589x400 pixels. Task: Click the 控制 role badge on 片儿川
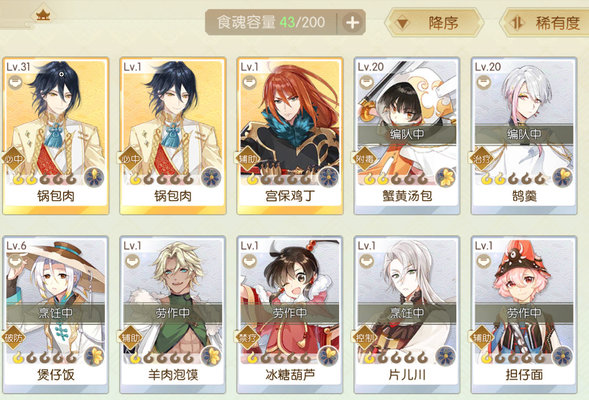[364, 338]
